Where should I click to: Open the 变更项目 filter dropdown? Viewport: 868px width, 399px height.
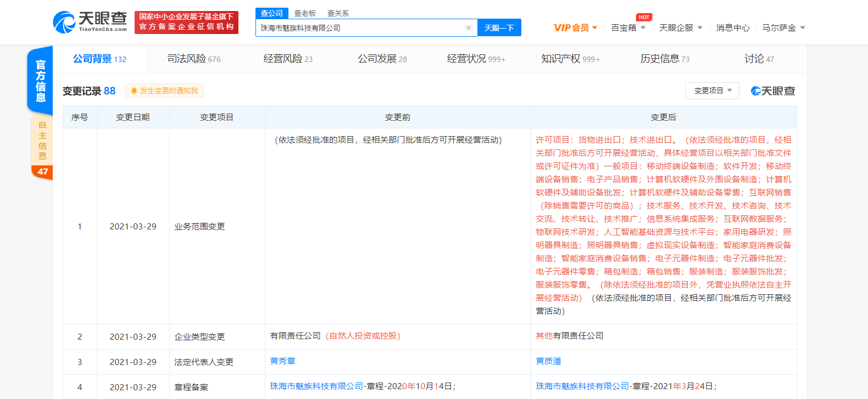click(x=712, y=91)
